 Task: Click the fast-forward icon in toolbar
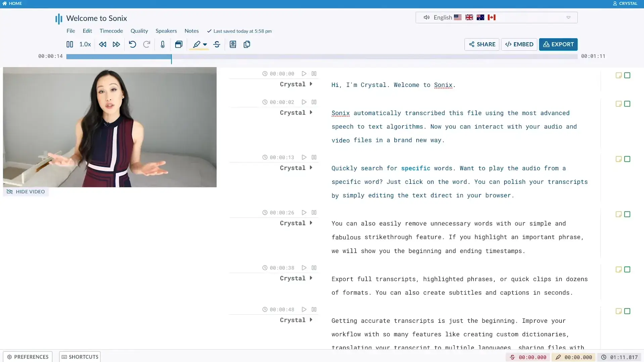click(x=116, y=44)
